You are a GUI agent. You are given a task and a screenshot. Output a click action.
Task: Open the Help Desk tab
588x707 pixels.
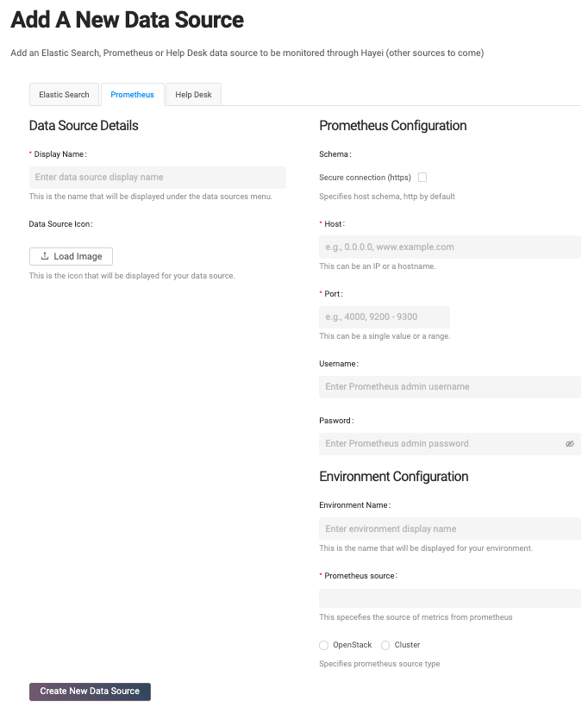pyautogui.click(x=193, y=95)
